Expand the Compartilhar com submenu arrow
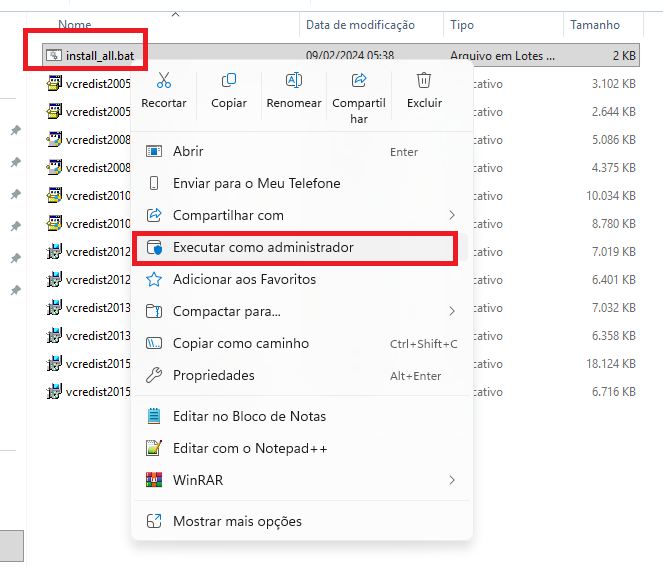This screenshot has width=663, height=567. [452, 215]
